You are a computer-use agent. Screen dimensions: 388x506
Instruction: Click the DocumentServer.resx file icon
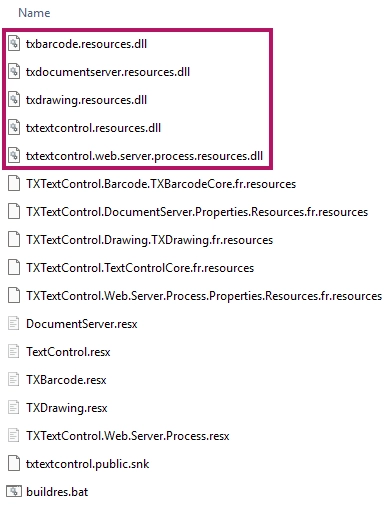coord(14,324)
